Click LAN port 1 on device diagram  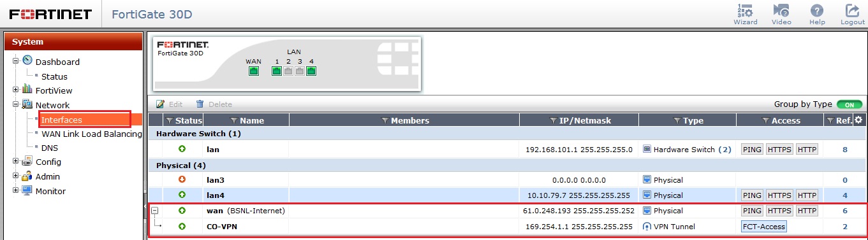277,71
